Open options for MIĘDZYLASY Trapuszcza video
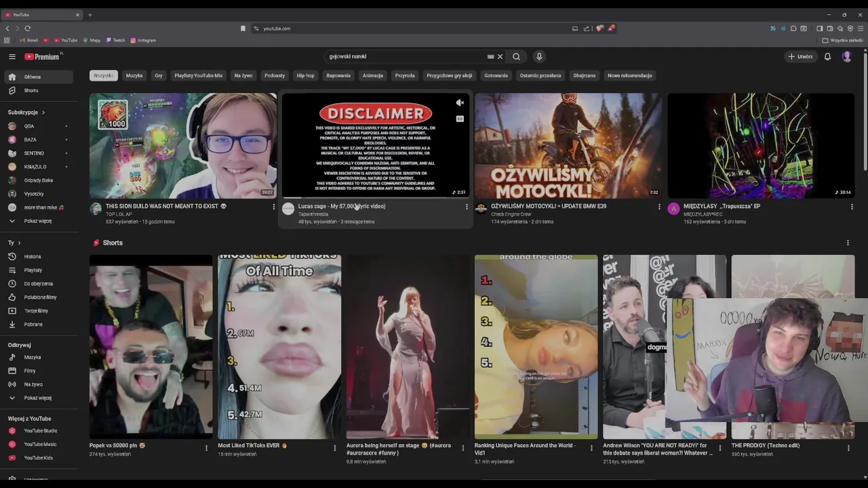Viewport: 868px width, 488px height. pyautogui.click(x=852, y=207)
